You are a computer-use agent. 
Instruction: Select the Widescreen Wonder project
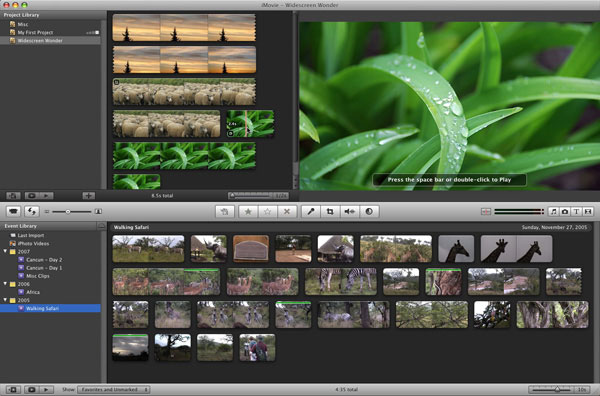tap(50, 41)
